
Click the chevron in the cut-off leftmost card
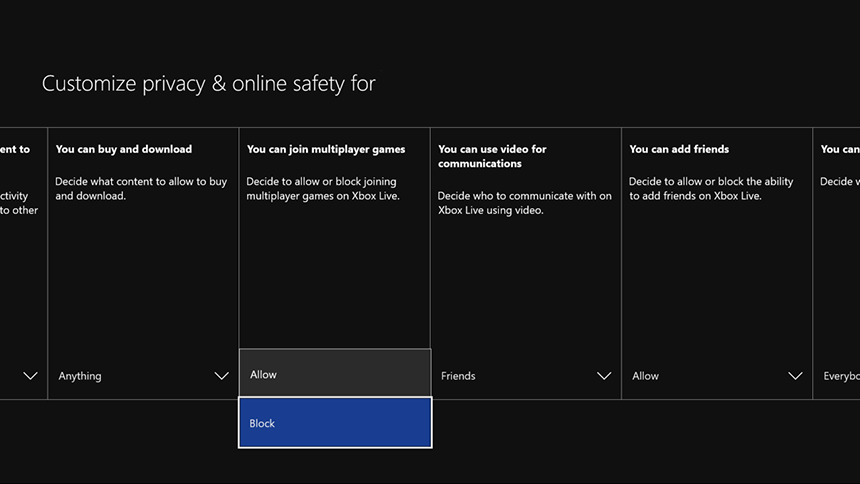[x=30, y=376]
